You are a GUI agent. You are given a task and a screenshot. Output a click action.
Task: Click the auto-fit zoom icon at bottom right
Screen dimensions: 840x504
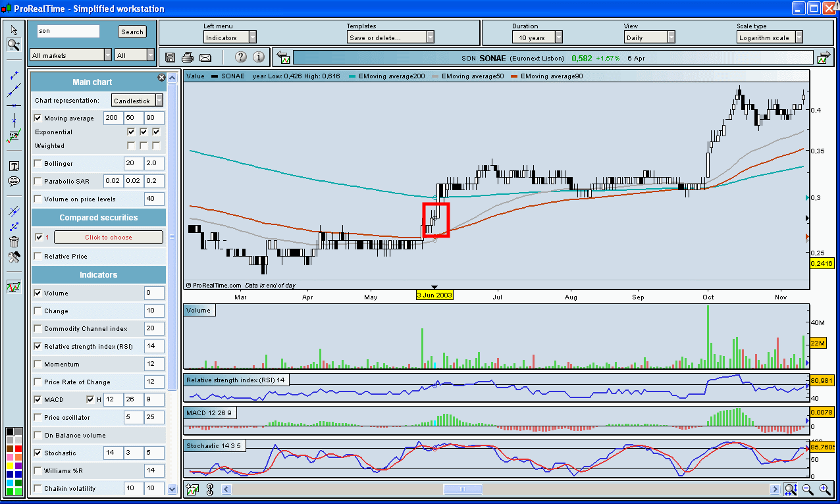click(791, 489)
